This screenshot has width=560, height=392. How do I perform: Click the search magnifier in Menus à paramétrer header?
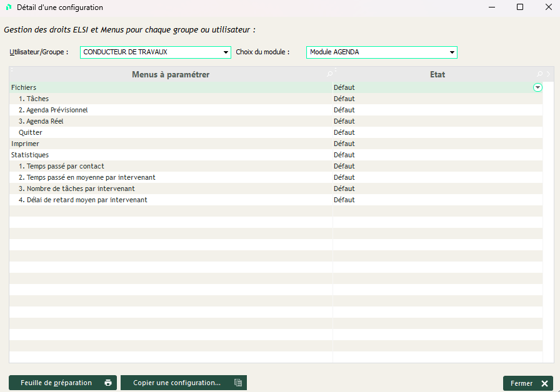[329, 74]
